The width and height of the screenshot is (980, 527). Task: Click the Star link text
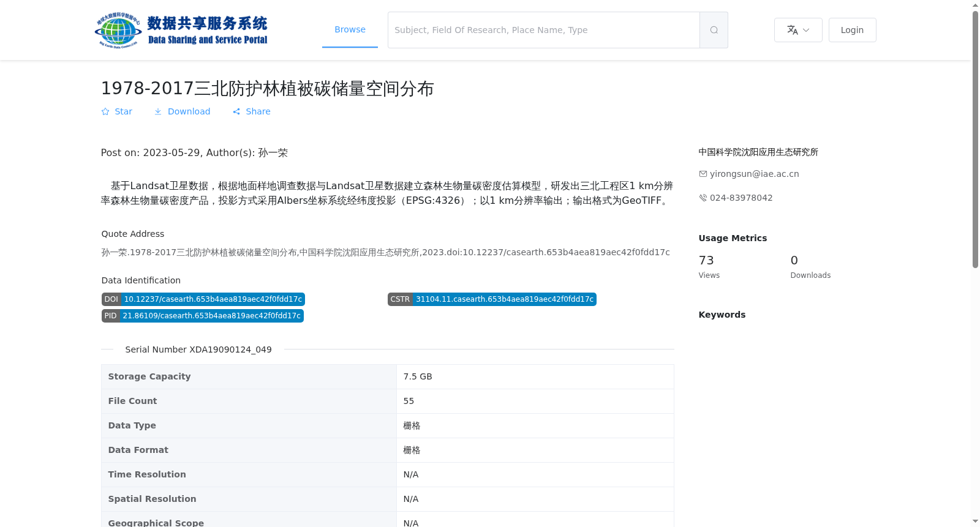coord(123,111)
